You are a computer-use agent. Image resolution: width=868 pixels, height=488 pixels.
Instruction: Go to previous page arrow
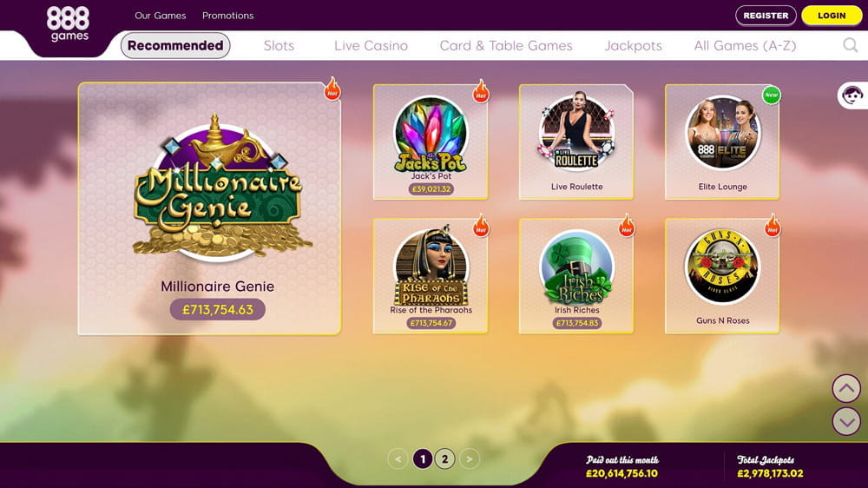pos(398,459)
